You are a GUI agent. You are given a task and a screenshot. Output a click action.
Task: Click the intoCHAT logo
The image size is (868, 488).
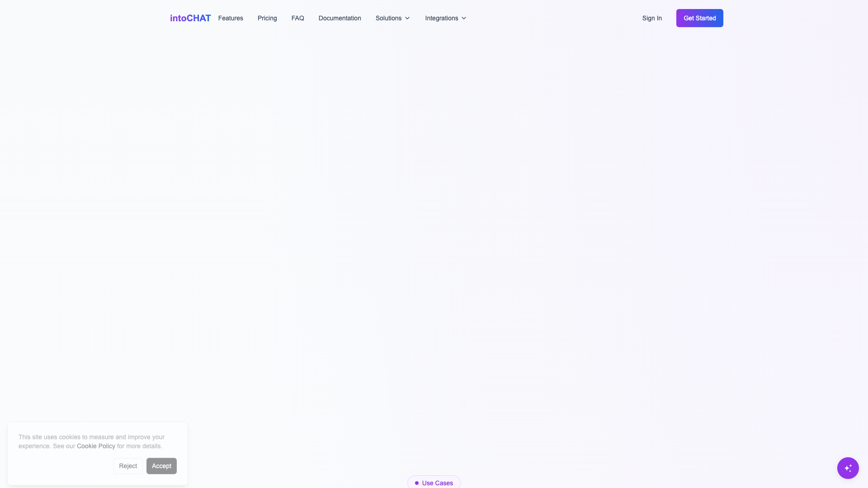click(x=190, y=18)
